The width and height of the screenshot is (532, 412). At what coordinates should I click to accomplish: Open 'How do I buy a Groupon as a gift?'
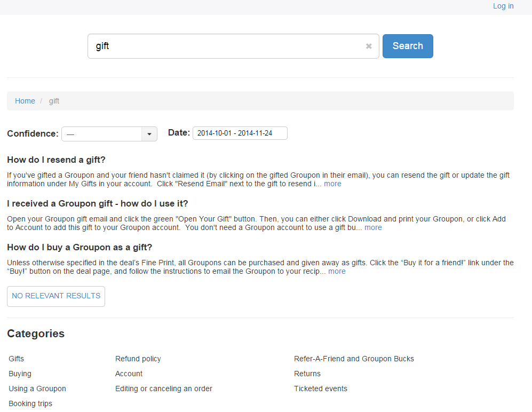pos(80,247)
